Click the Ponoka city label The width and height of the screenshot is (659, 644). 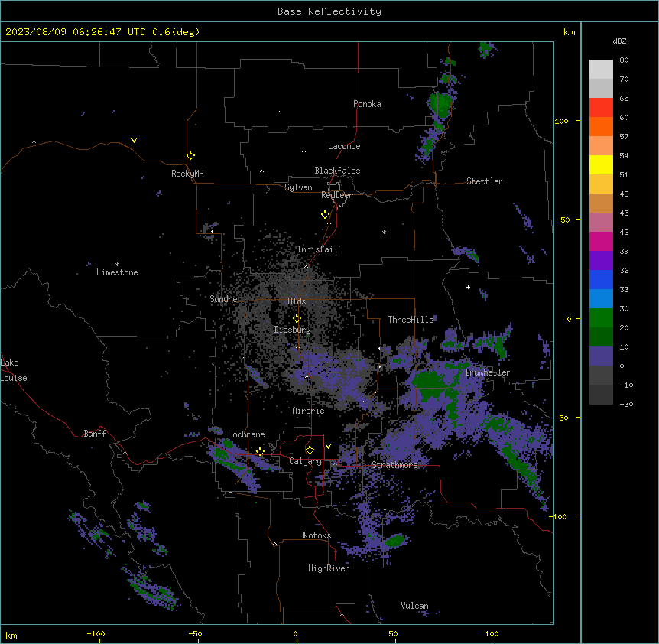367,104
